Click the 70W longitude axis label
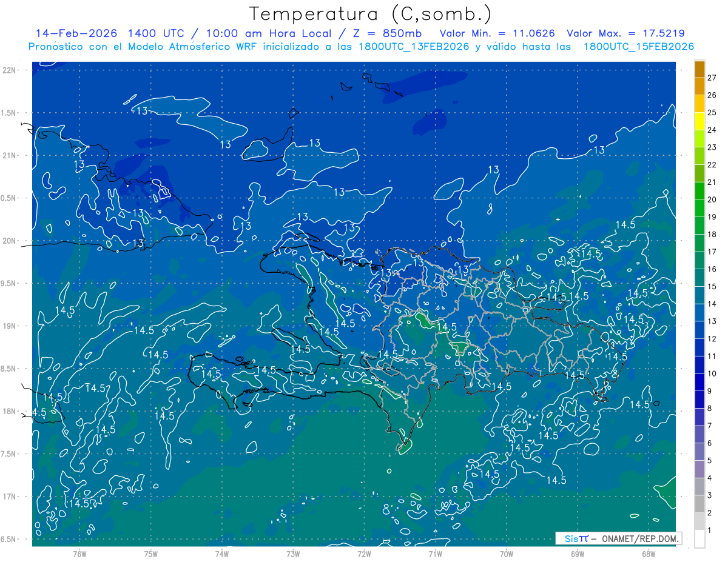 (x=507, y=554)
